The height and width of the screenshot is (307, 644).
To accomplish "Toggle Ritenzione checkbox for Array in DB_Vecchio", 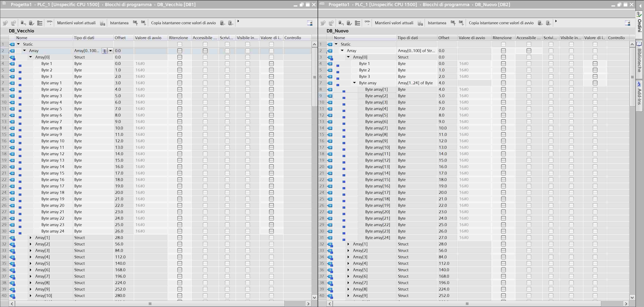I will 179,51.
